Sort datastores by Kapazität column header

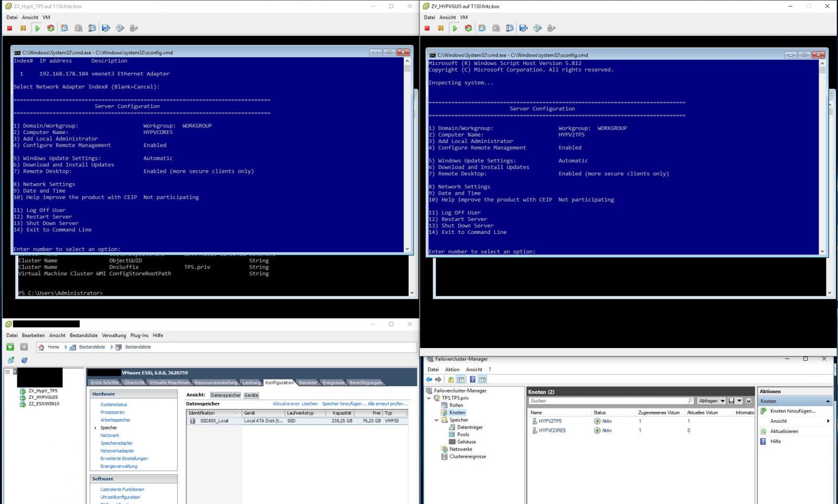point(342,413)
